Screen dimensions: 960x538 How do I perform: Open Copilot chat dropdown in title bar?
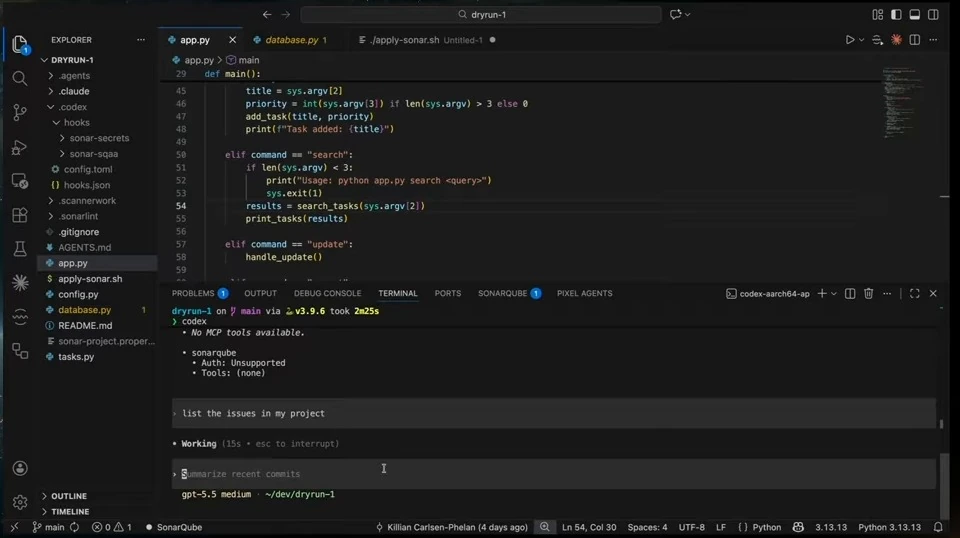coord(688,14)
